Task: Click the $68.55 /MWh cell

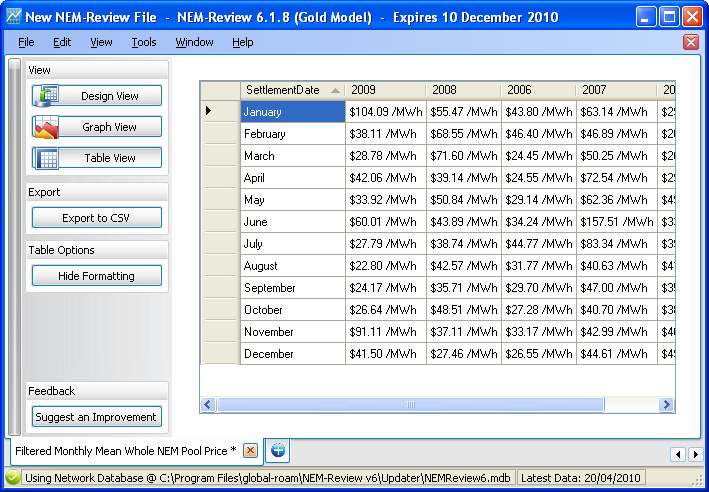Action: [x=463, y=134]
